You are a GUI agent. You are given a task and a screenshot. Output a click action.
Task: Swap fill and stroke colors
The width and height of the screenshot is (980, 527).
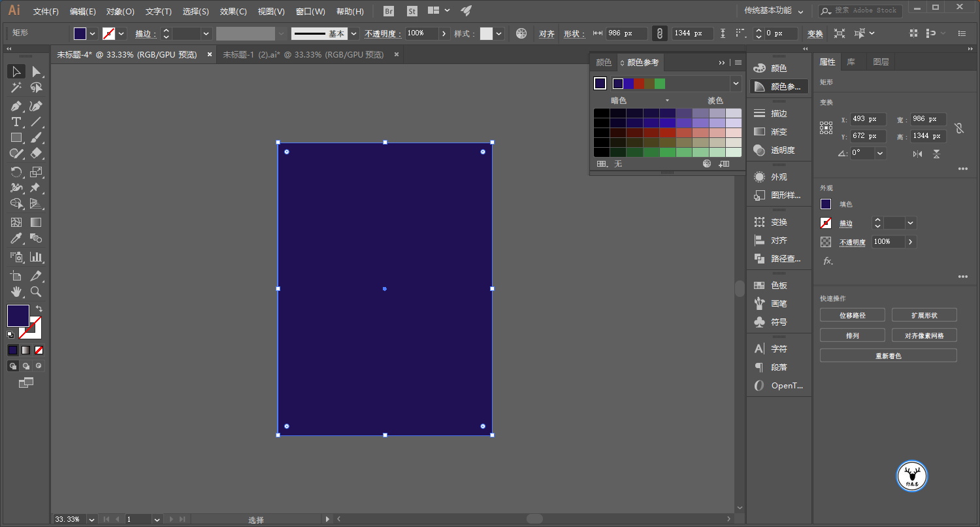(39, 309)
